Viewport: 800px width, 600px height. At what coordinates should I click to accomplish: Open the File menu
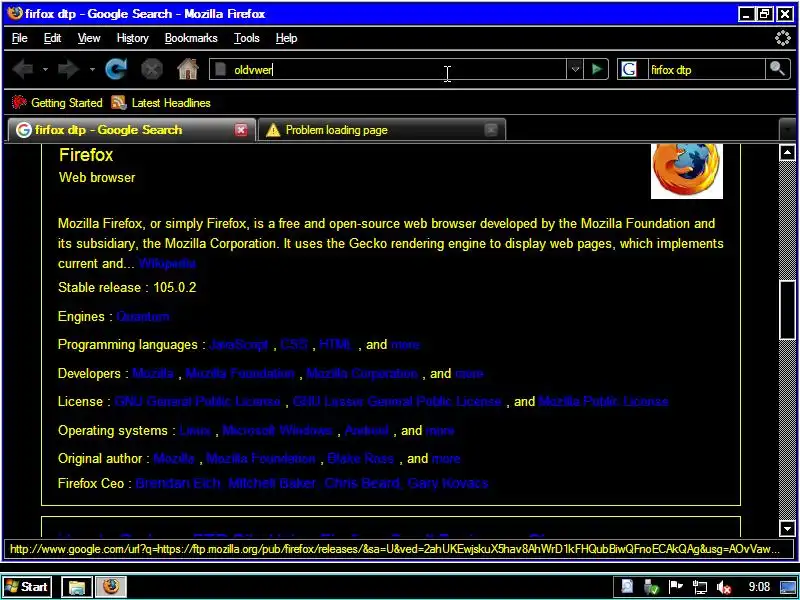pyautogui.click(x=19, y=38)
